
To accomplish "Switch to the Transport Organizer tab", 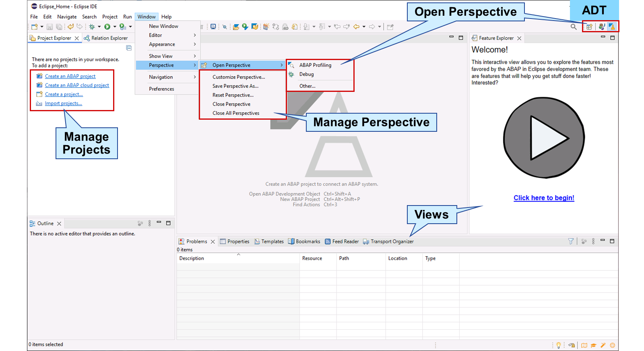I will [x=388, y=241].
